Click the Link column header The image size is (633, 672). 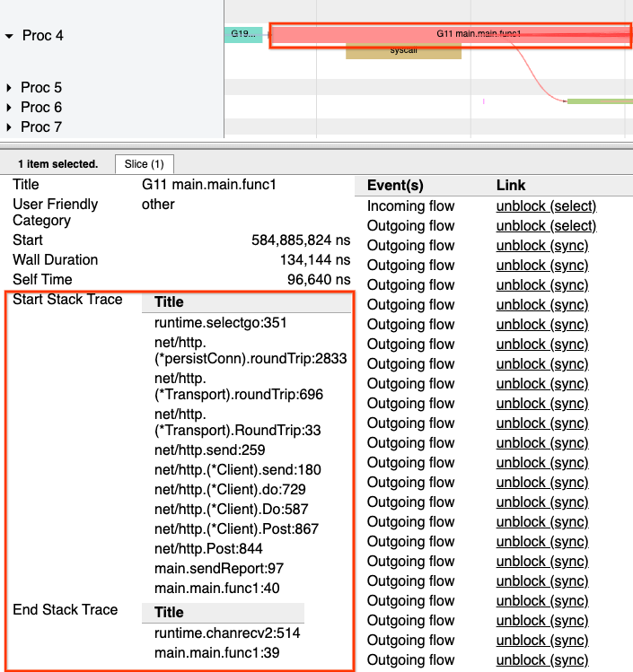point(511,185)
